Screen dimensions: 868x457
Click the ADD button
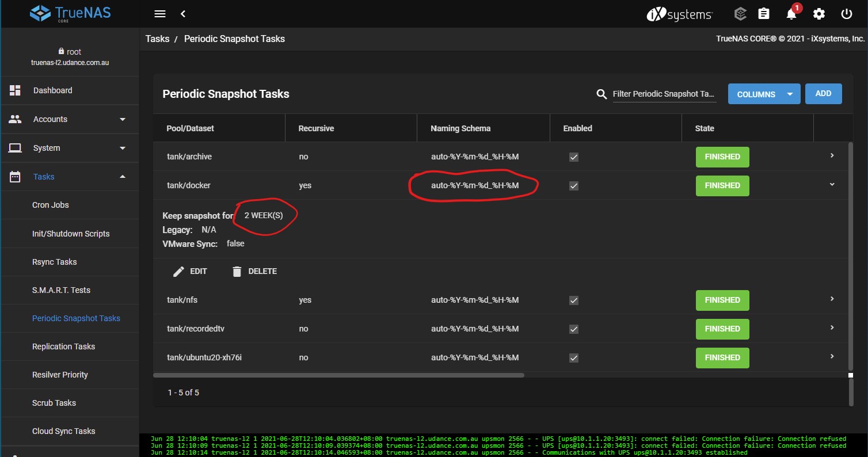coord(823,94)
